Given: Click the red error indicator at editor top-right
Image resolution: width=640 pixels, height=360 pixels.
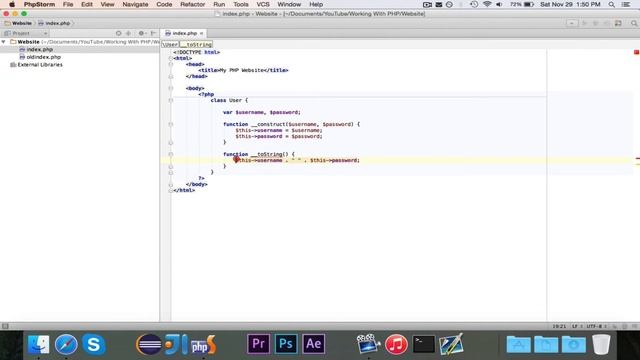Looking at the screenshot, I should (636, 52).
